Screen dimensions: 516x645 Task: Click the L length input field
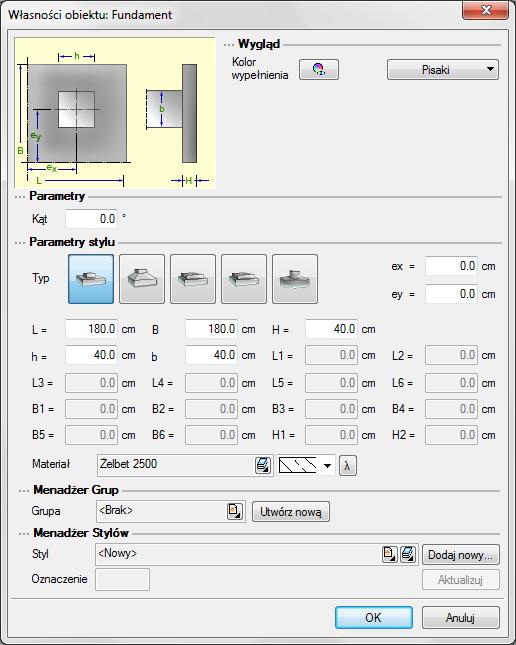click(91, 329)
